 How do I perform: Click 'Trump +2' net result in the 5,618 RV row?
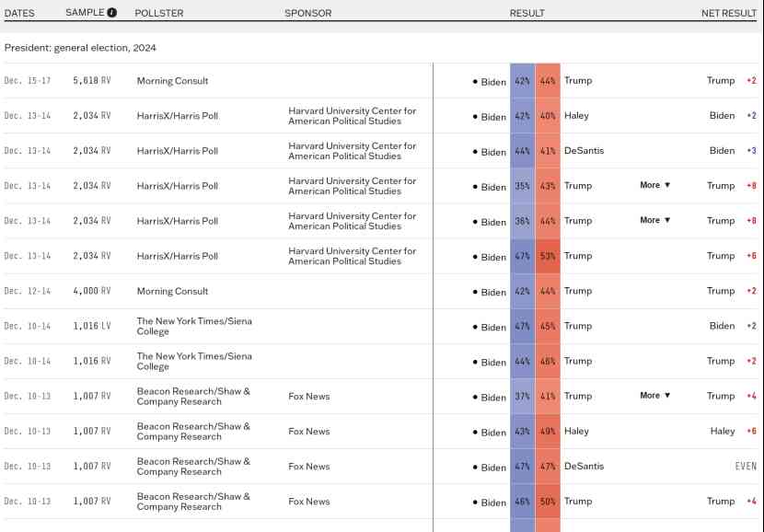tap(732, 81)
